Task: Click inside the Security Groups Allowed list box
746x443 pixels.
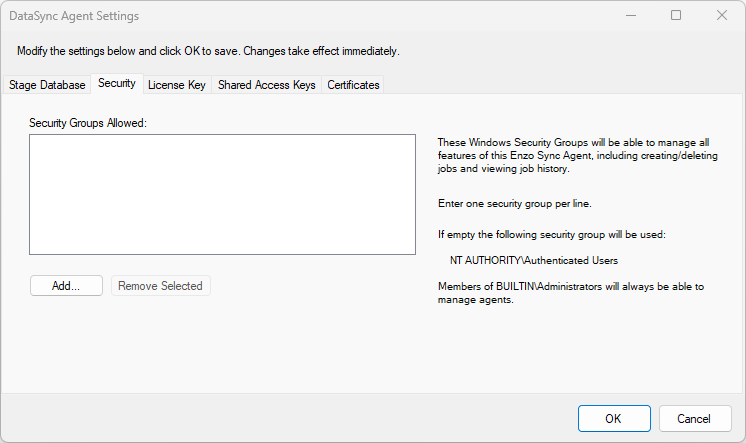Action: [x=222, y=194]
